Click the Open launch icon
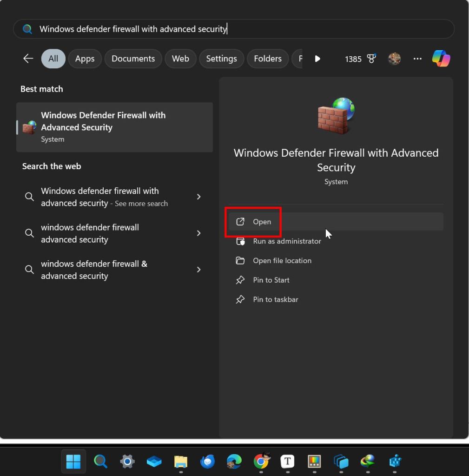The height and width of the screenshot is (476, 469). [x=240, y=222]
